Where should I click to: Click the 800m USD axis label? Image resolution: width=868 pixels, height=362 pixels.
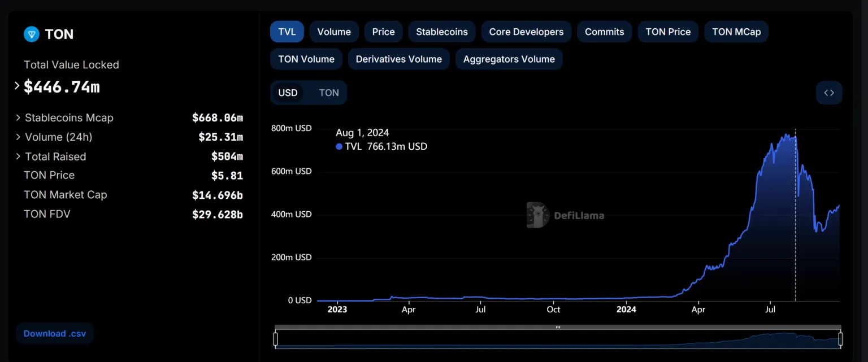(x=291, y=128)
